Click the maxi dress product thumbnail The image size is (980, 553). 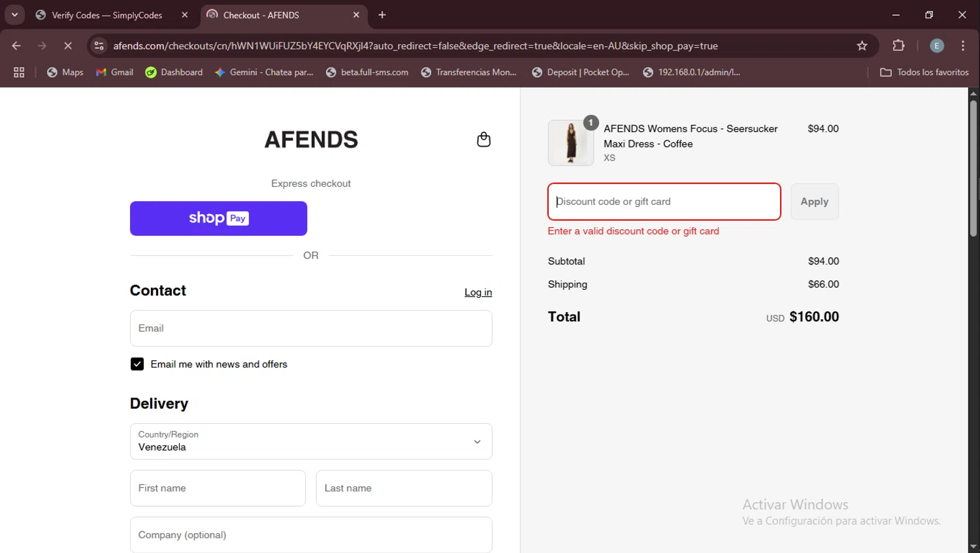571,142
